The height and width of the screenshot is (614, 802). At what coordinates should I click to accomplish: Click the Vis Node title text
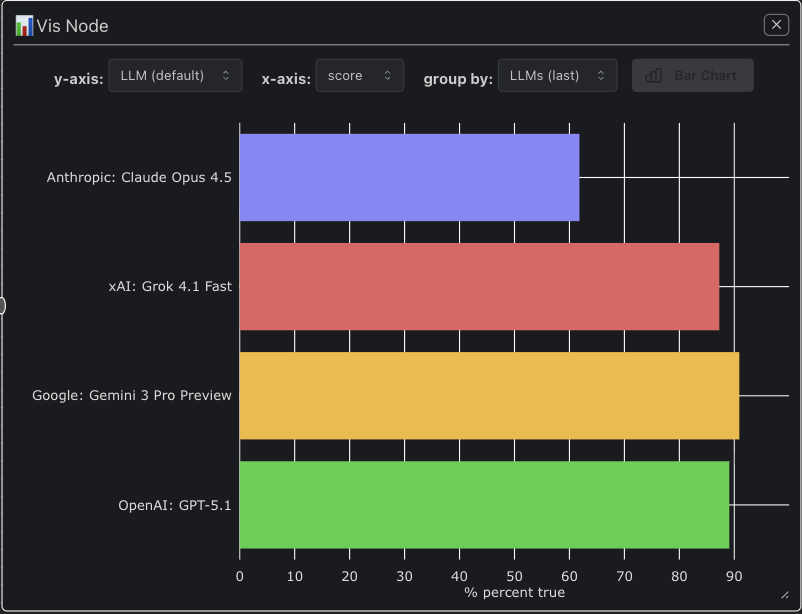pyautogui.click(x=72, y=26)
